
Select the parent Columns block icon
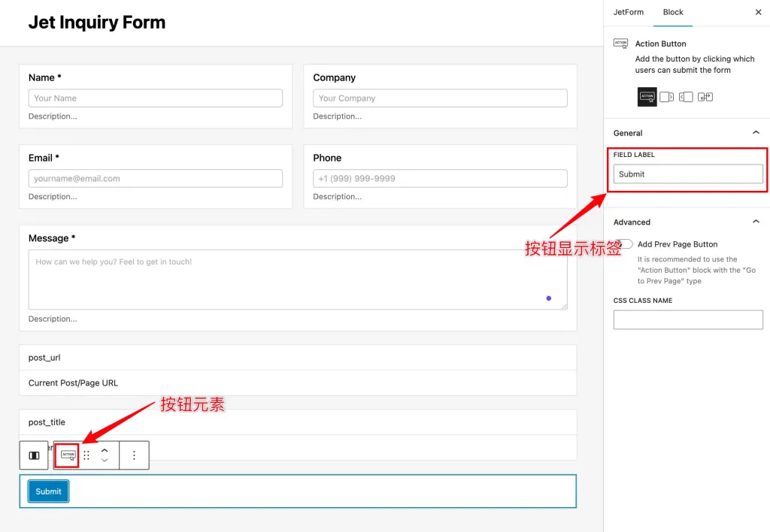(x=34, y=455)
